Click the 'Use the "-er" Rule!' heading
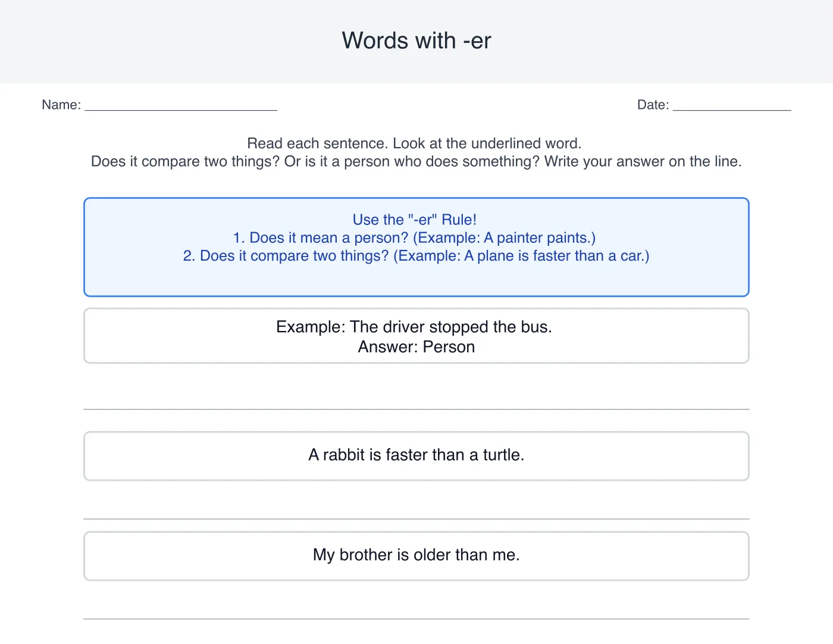Screen dimensions: 833x644 (415, 220)
